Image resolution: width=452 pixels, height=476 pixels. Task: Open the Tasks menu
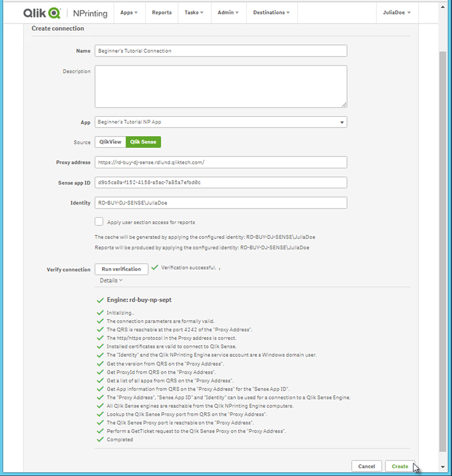point(194,12)
